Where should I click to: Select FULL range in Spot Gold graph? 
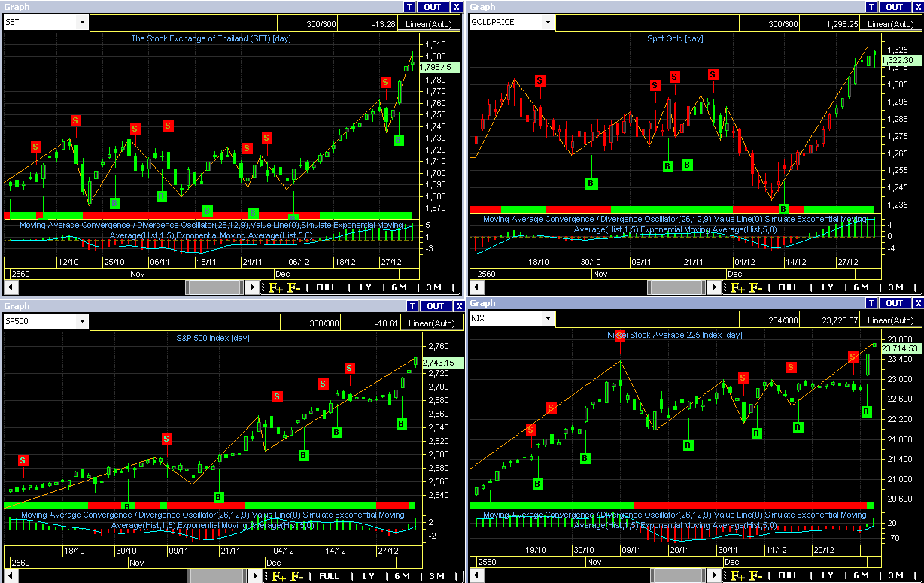(x=788, y=287)
